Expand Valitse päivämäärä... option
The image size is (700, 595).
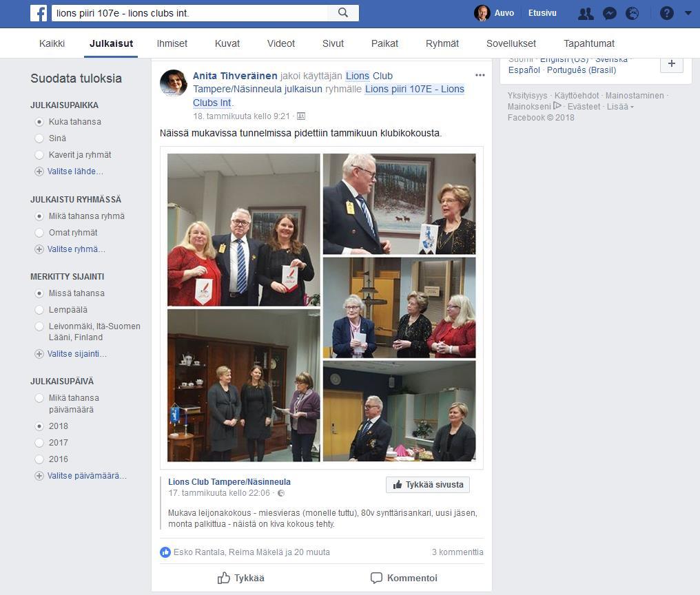(81, 476)
